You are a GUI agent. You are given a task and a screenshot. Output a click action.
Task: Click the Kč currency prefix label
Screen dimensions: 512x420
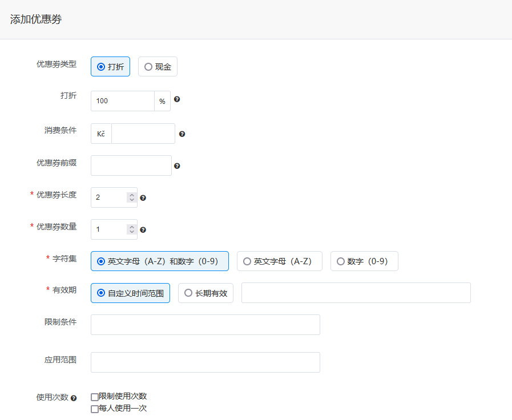click(100, 133)
